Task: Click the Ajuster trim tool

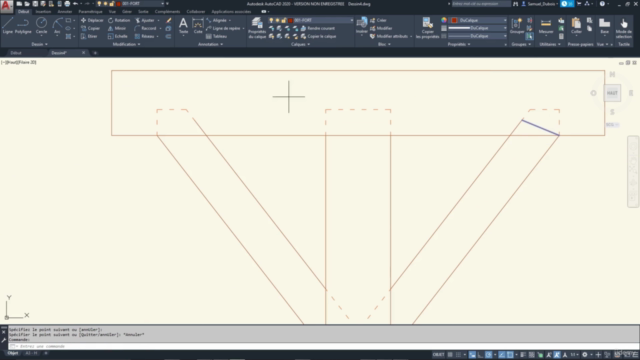Action: point(144,20)
